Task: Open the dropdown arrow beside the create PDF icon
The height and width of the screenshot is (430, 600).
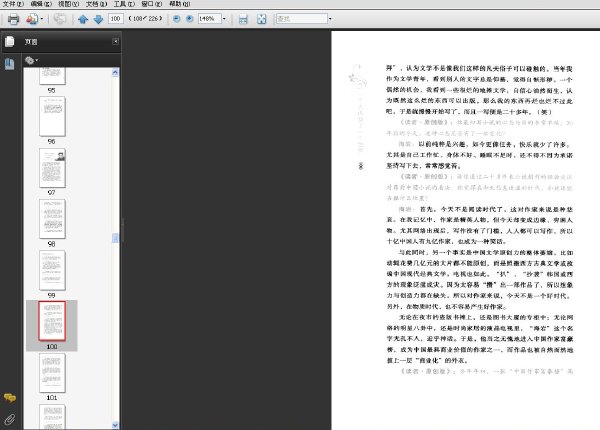Action: [42, 19]
